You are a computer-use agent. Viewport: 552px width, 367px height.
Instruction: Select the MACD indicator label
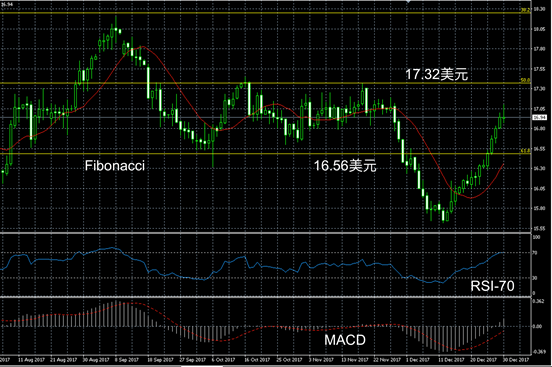345,340
